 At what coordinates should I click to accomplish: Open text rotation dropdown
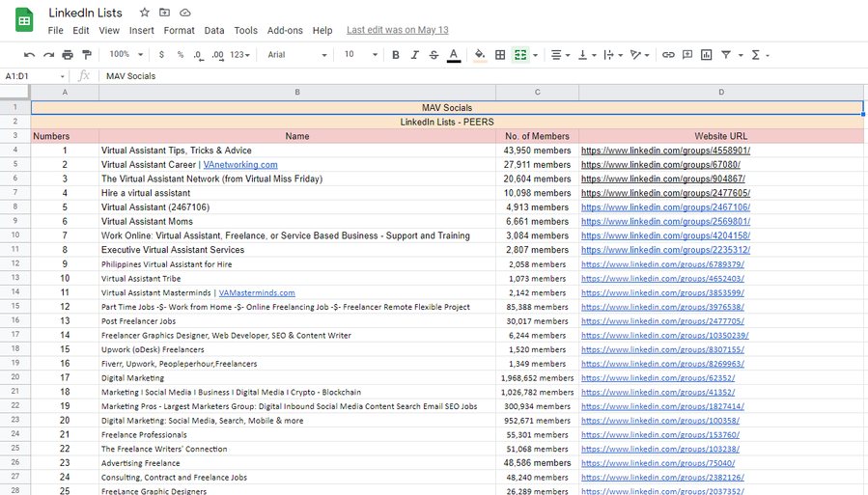[640, 55]
